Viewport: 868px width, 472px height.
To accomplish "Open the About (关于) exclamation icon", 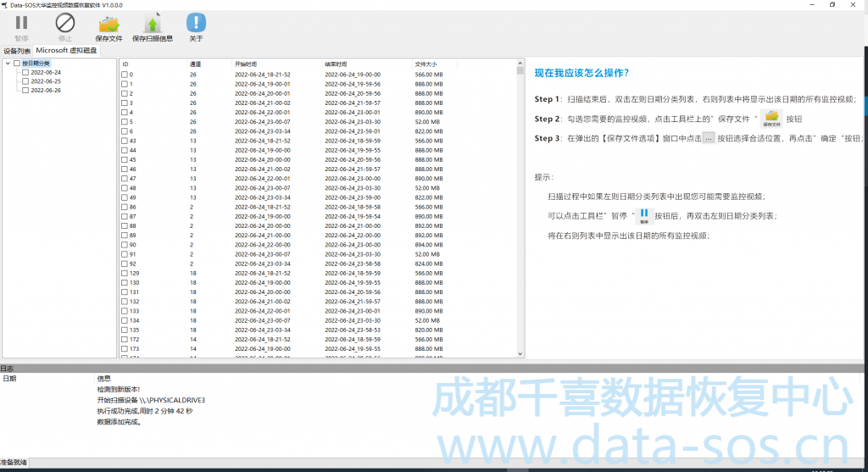I will [196, 23].
